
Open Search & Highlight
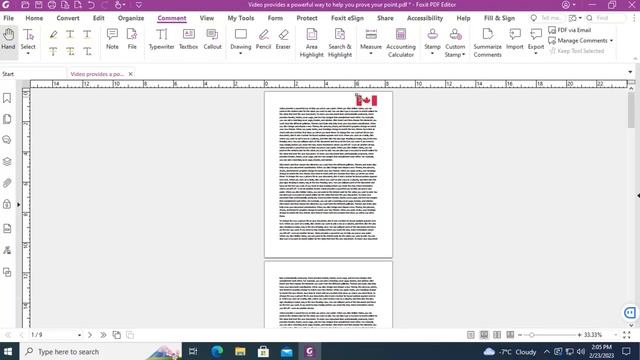[x=340, y=43]
